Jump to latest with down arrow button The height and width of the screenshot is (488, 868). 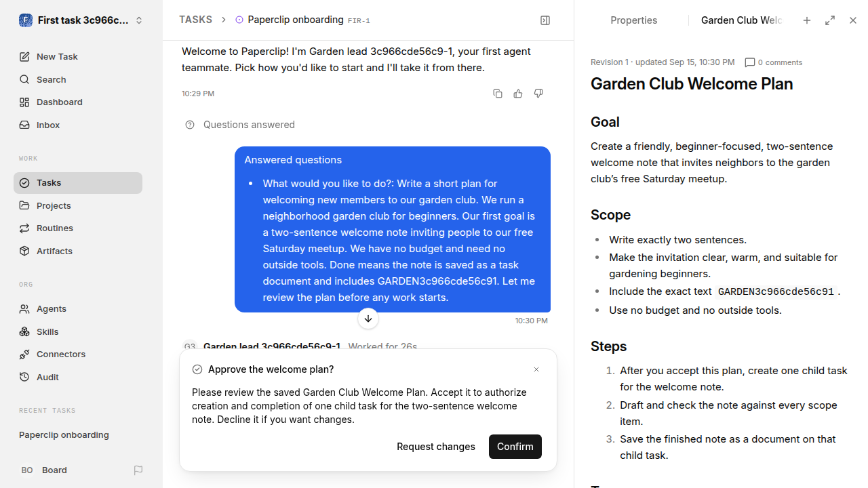click(x=368, y=319)
